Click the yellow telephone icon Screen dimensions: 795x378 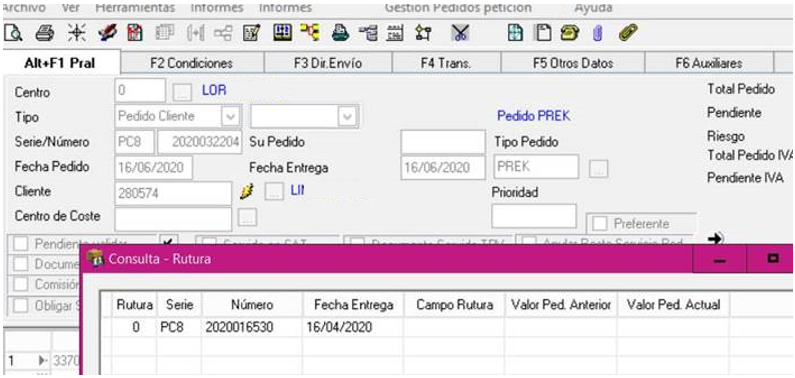tap(567, 33)
